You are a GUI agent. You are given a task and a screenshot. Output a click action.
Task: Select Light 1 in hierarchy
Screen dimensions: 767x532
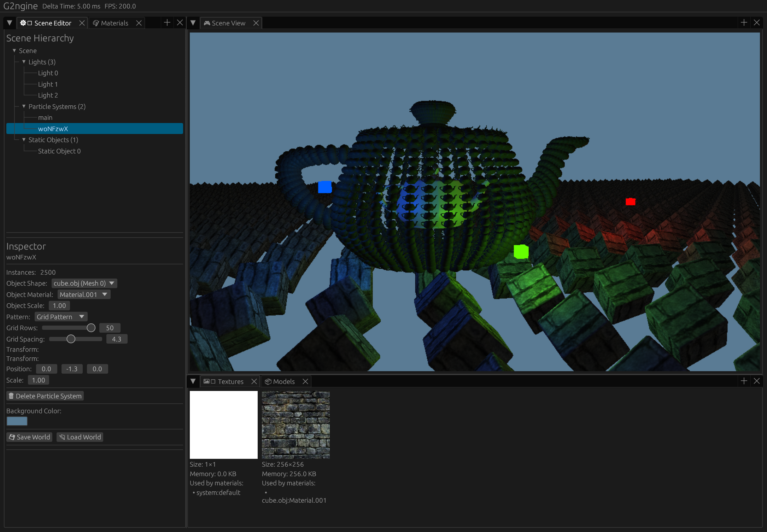48,84
